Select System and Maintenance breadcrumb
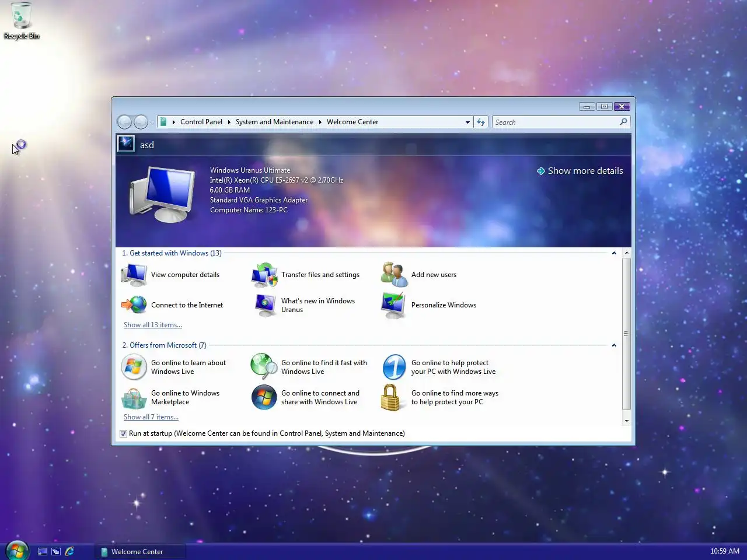Image resolution: width=747 pixels, height=560 pixels. tap(274, 122)
